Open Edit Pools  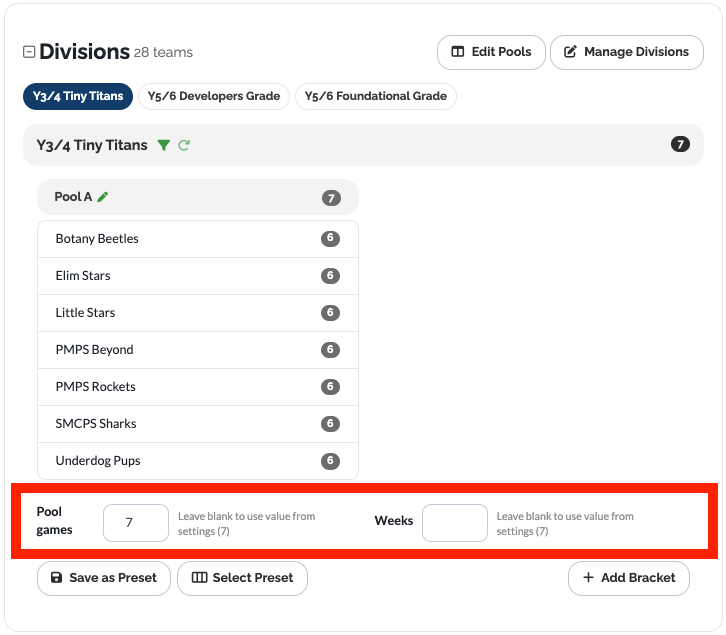pyautogui.click(x=491, y=52)
